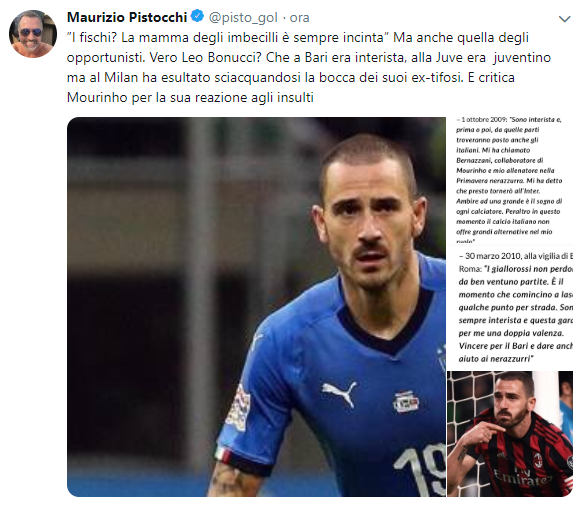
Task: Open the '30 marzo 2010' quote image
Action: [510, 307]
